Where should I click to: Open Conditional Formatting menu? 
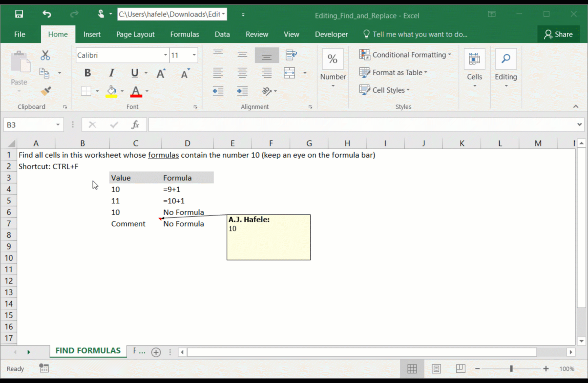pos(405,55)
